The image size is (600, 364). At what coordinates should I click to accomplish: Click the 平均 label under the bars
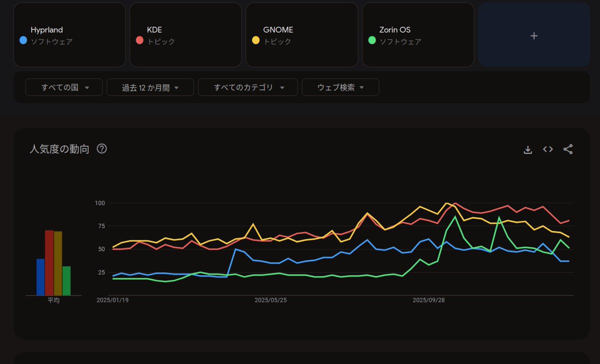53,301
